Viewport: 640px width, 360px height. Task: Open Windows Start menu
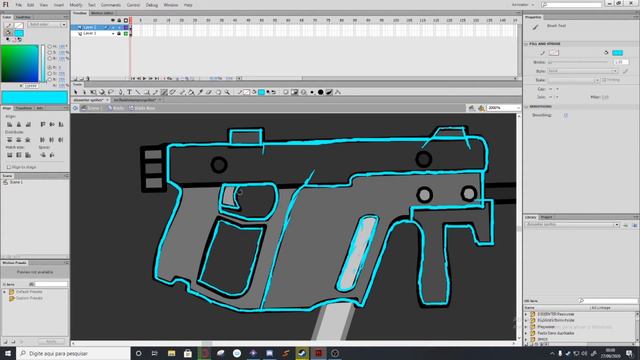pos(8,353)
